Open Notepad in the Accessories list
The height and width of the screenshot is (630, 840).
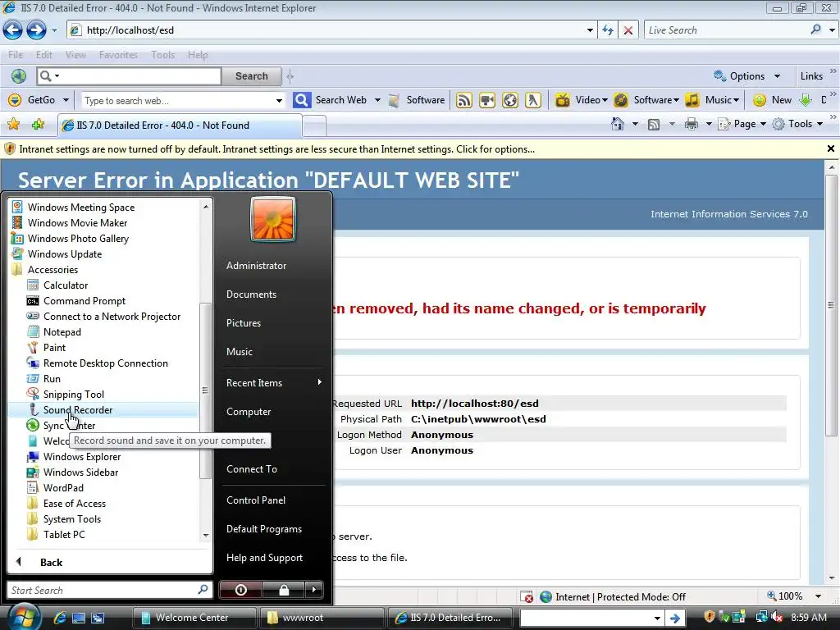(x=62, y=331)
